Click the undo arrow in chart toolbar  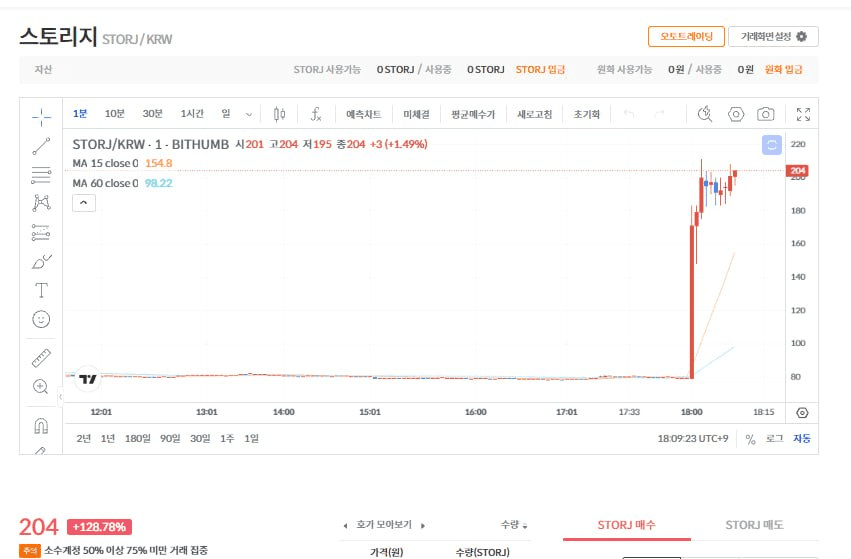[629, 114]
